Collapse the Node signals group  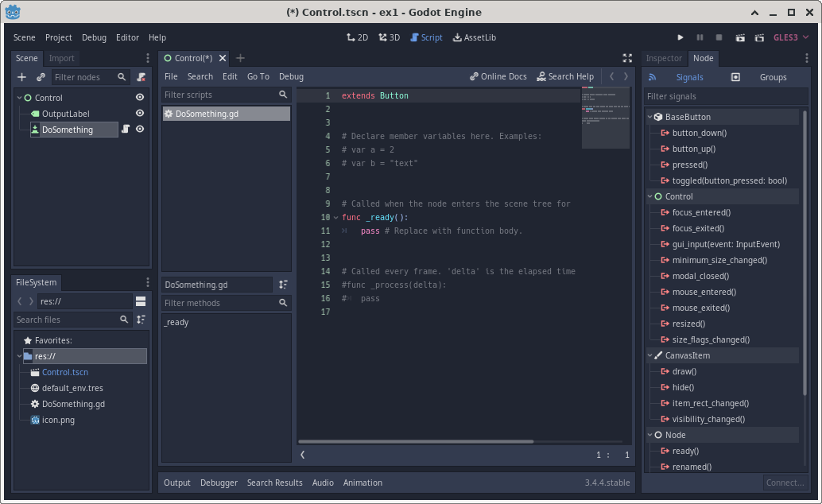coord(650,435)
